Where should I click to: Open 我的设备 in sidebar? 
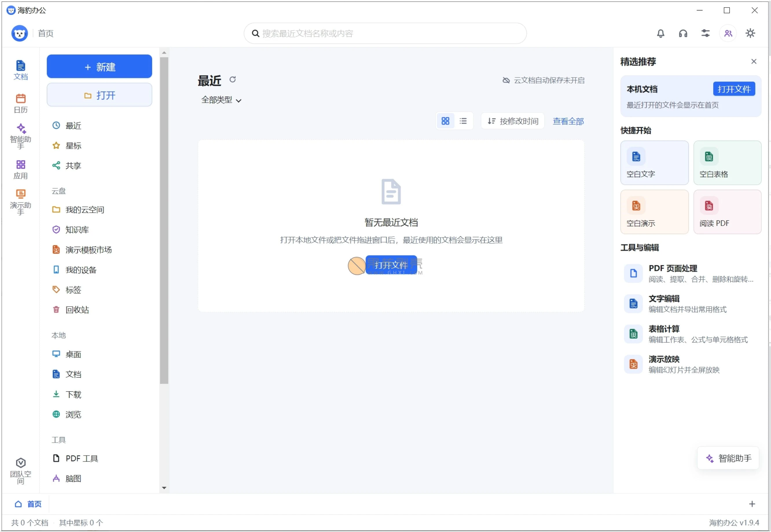pyautogui.click(x=99, y=270)
